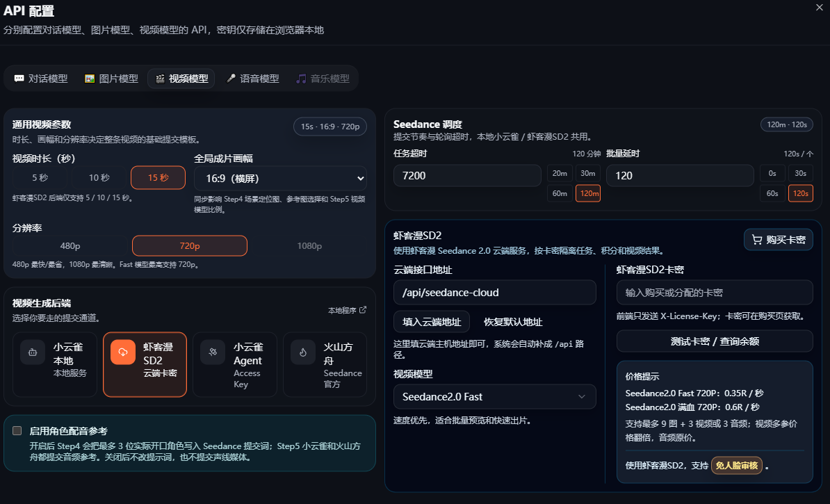830x504 pixels.
Task: Click the 视频生成后端 heading
Action: 42,303
